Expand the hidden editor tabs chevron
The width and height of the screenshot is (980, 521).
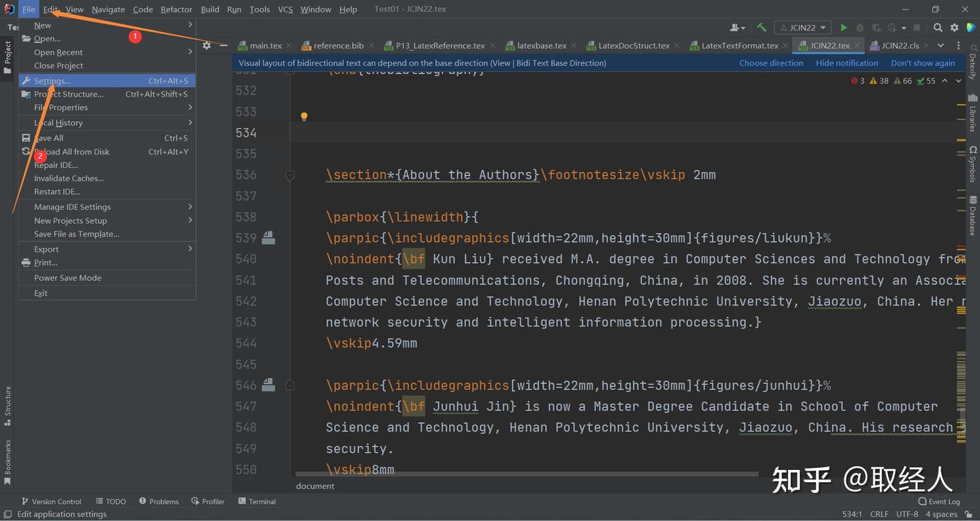(941, 46)
